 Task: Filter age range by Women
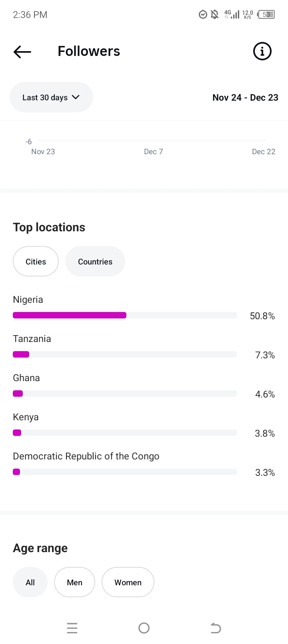[x=128, y=582]
